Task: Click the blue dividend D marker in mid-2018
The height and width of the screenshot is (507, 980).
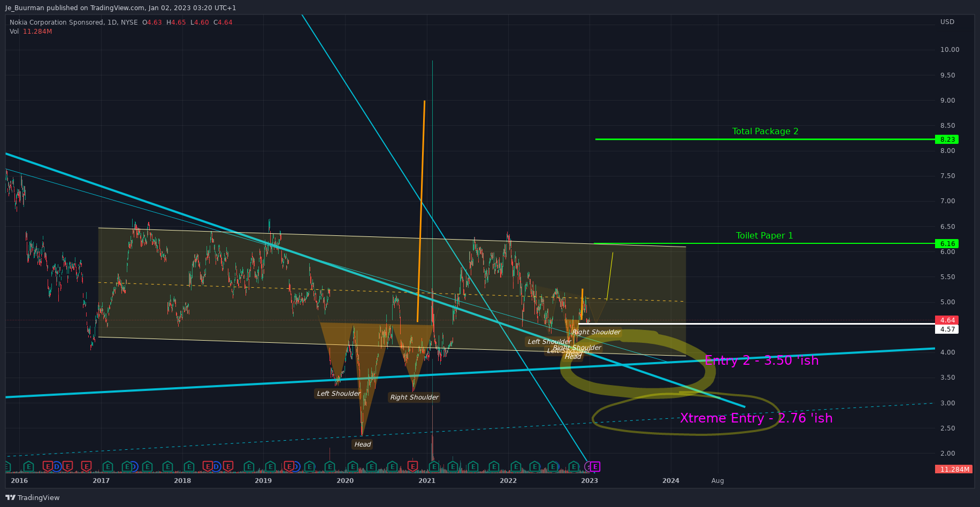Action: pos(216,467)
